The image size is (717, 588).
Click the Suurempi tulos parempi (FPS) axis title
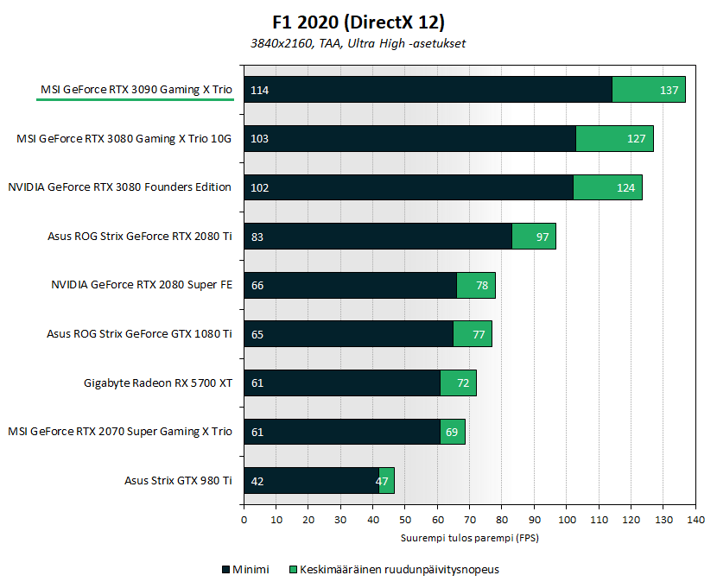pos(469,538)
